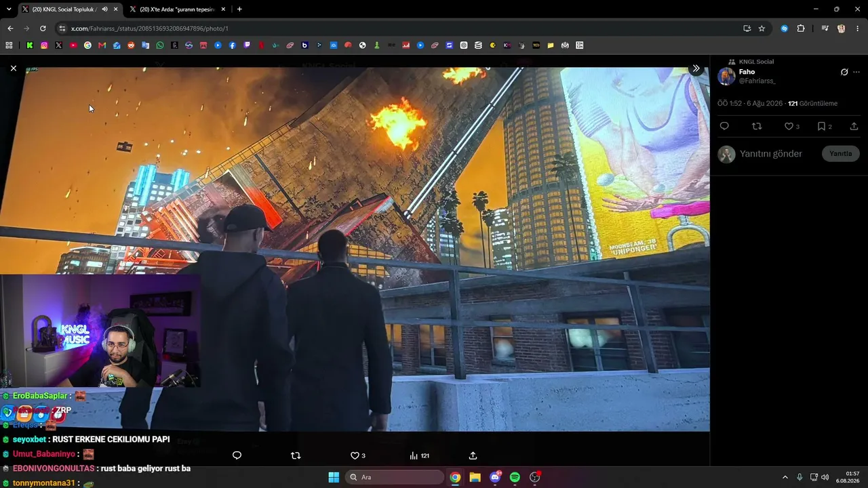Click the taskbar Ara search box
This screenshot has width=868, height=488.
tap(395, 477)
